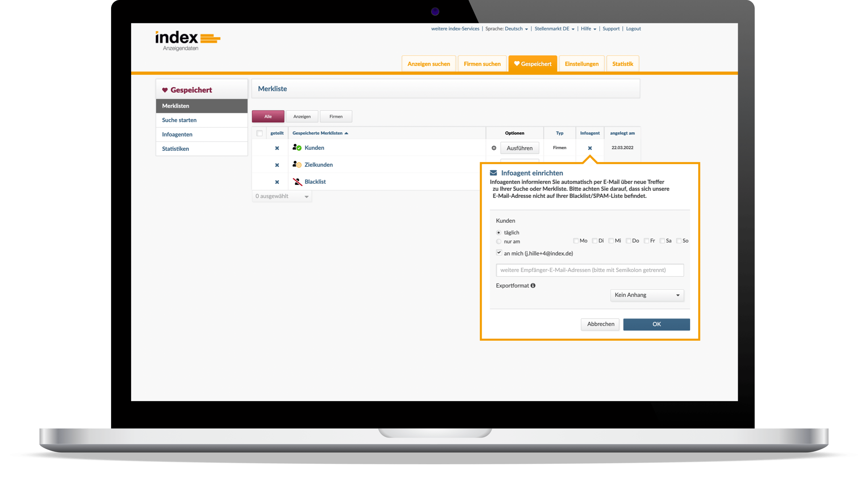Uncheck the 'an mich' email checkbox
This screenshot has height=504, width=868.
pyautogui.click(x=499, y=252)
